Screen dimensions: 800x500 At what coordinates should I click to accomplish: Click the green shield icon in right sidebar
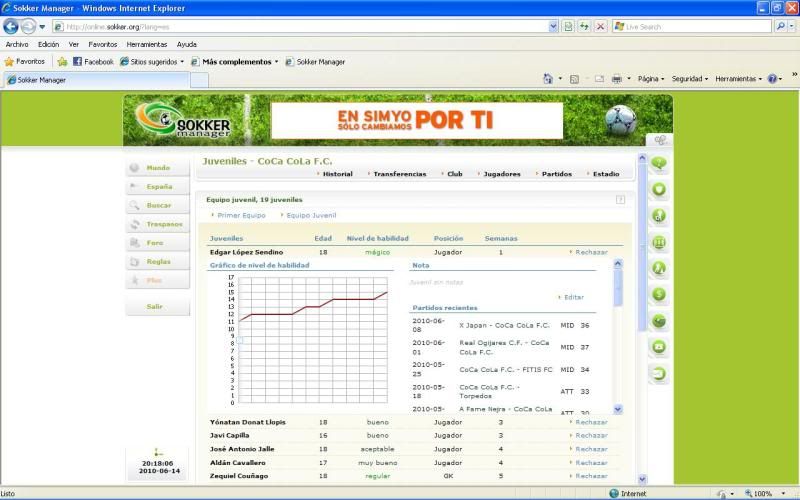(x=659, y=189)
